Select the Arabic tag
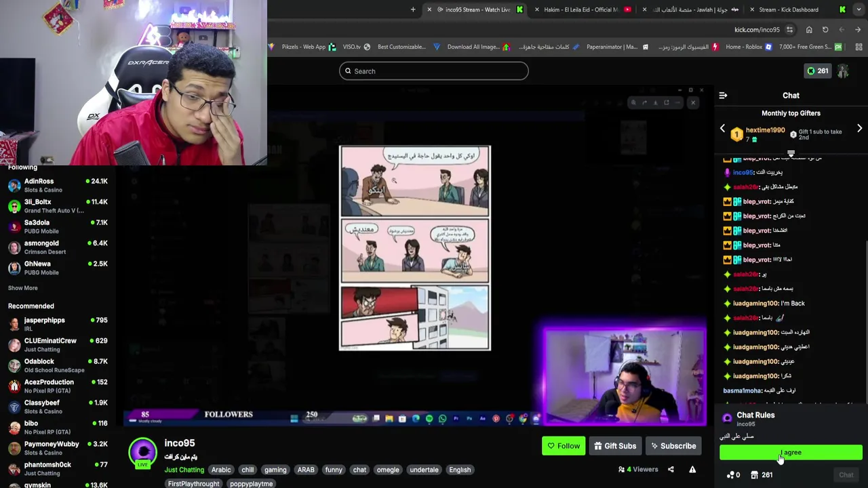This screenshot has height=488, width=868. coord(221,470)
